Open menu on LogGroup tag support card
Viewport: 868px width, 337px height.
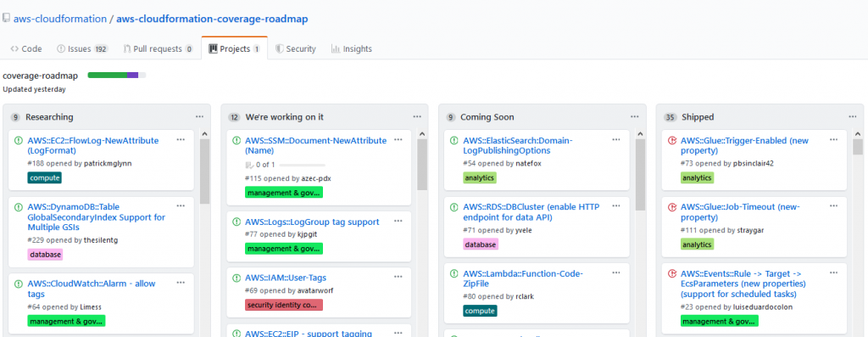pyautogui.click(x=398, y=222)
